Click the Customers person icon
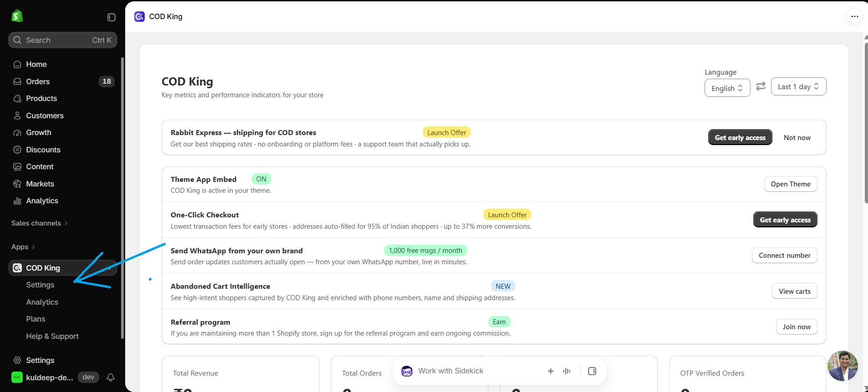Image resolution: width=868 pixels, height=392 pixels. (17, 116)
